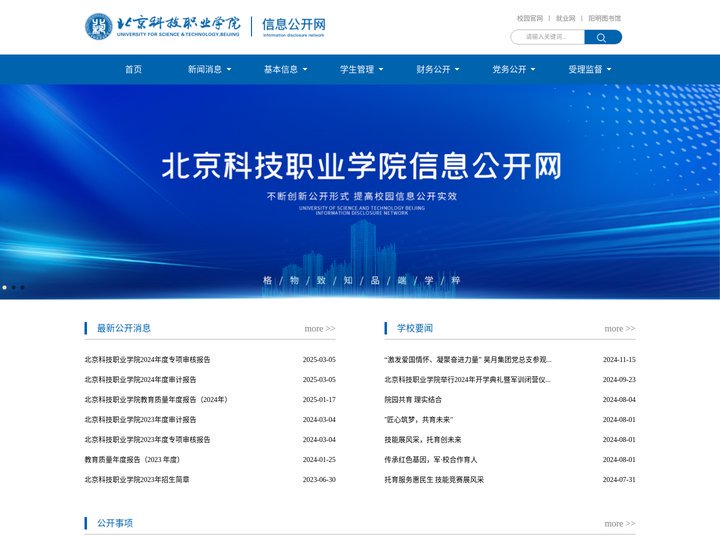Open 教育质量年度报告(2023 年度)
This screenshot has height=540, width=720.
132,460
